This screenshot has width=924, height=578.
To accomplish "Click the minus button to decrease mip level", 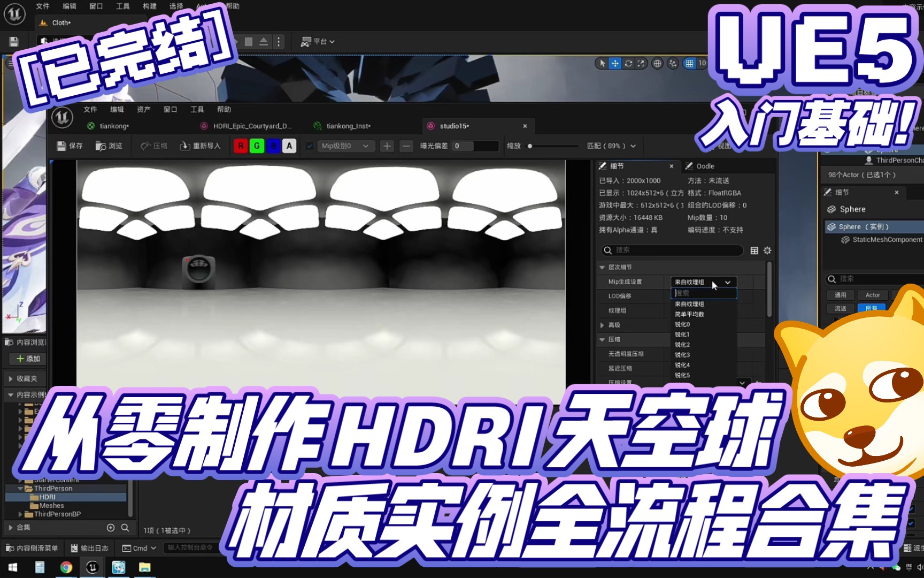I will point(406,146).
